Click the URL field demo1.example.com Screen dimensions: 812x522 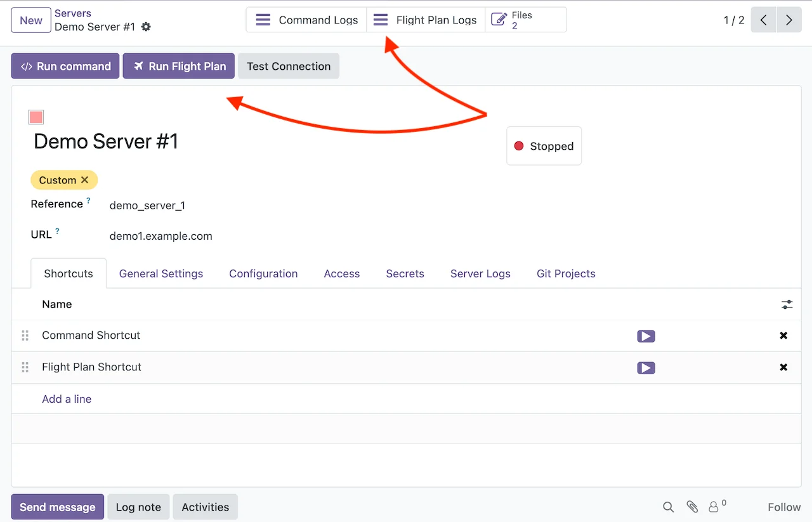pos(161,237)
